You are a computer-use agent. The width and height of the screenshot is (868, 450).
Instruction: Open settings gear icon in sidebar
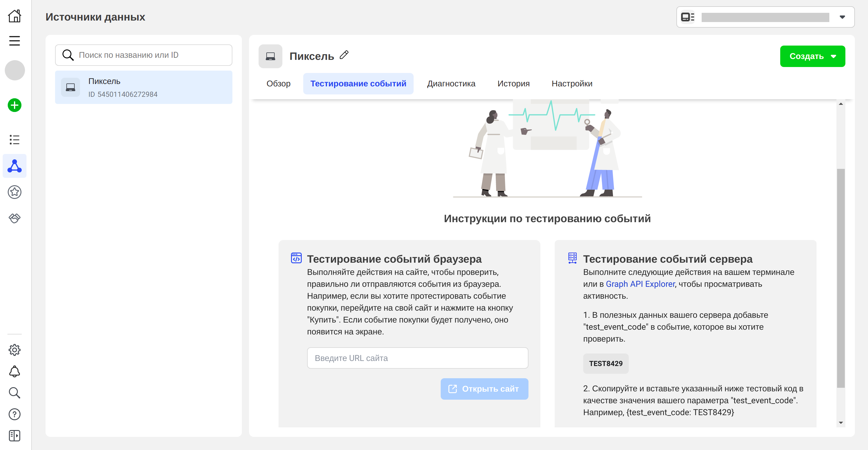tap(15, 350)
